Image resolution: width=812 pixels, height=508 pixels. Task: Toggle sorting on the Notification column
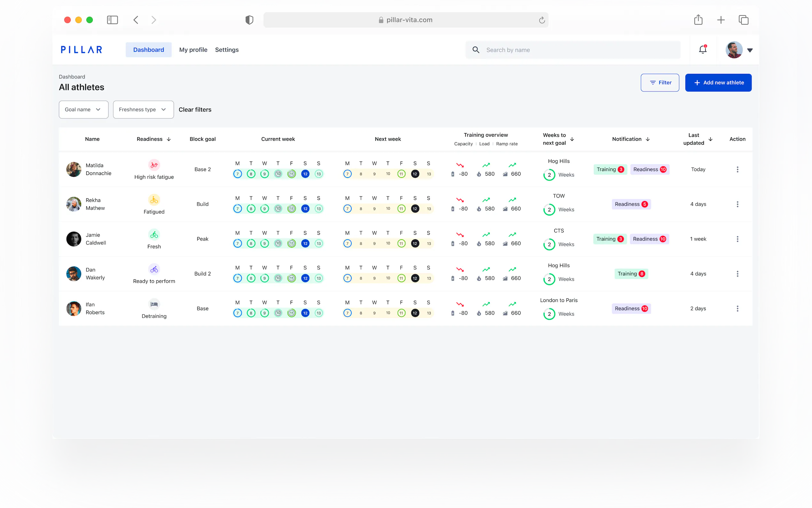(x=647, y=139)
